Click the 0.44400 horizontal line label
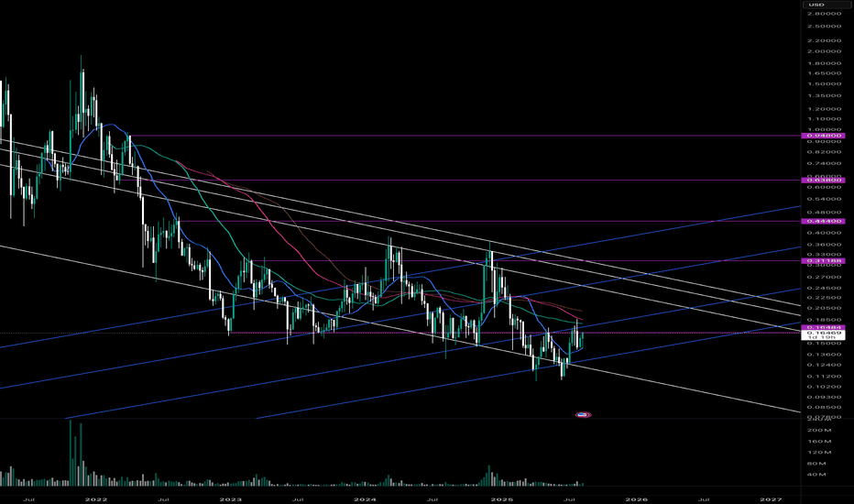The image size is (854, 504). pyautogui.click(x=824, y=221)
